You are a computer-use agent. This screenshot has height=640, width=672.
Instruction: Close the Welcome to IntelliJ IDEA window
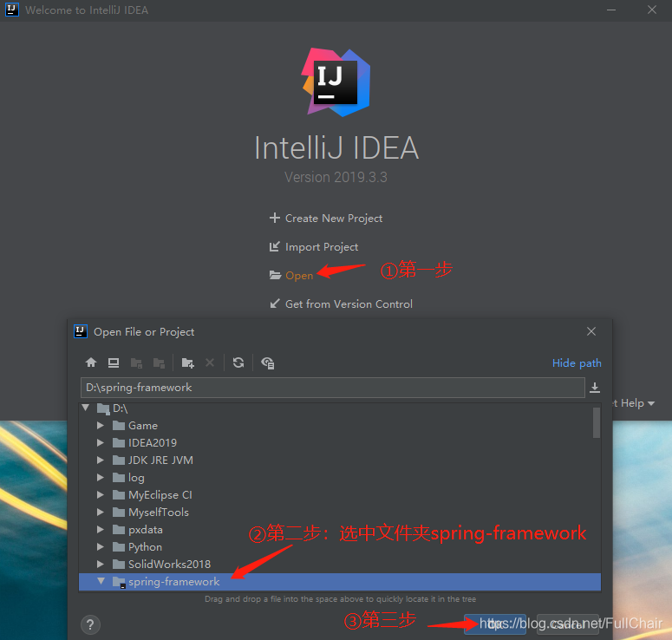tap(652, 10)
